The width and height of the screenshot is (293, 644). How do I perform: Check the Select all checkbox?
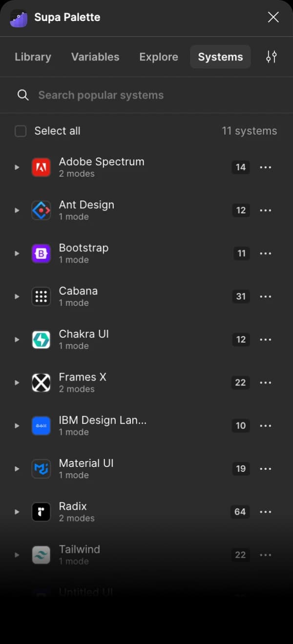(21, 131)
